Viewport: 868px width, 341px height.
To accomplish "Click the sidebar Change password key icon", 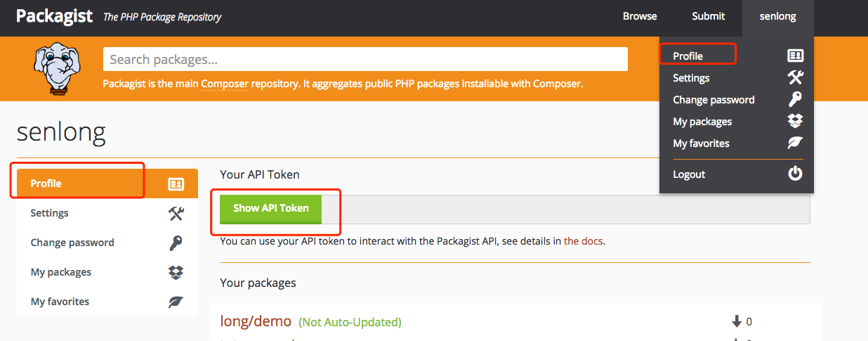I will pyautogui.click(x=176, y=243).
